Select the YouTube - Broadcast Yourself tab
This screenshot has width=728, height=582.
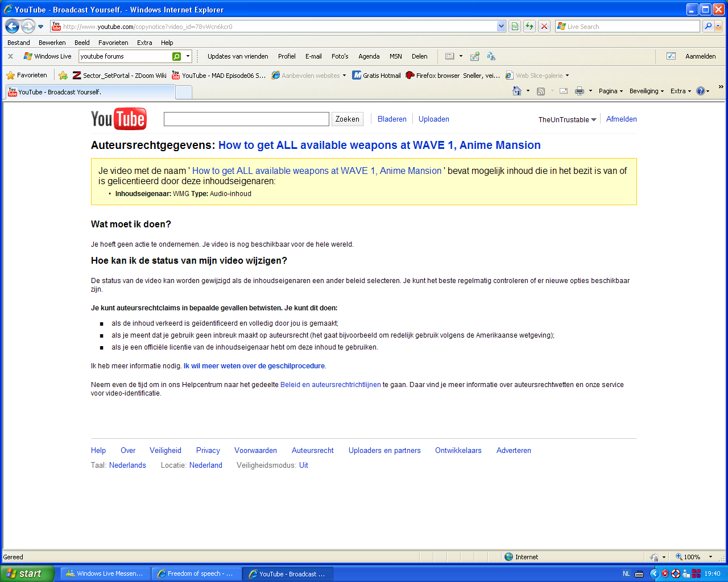point(90,92)
